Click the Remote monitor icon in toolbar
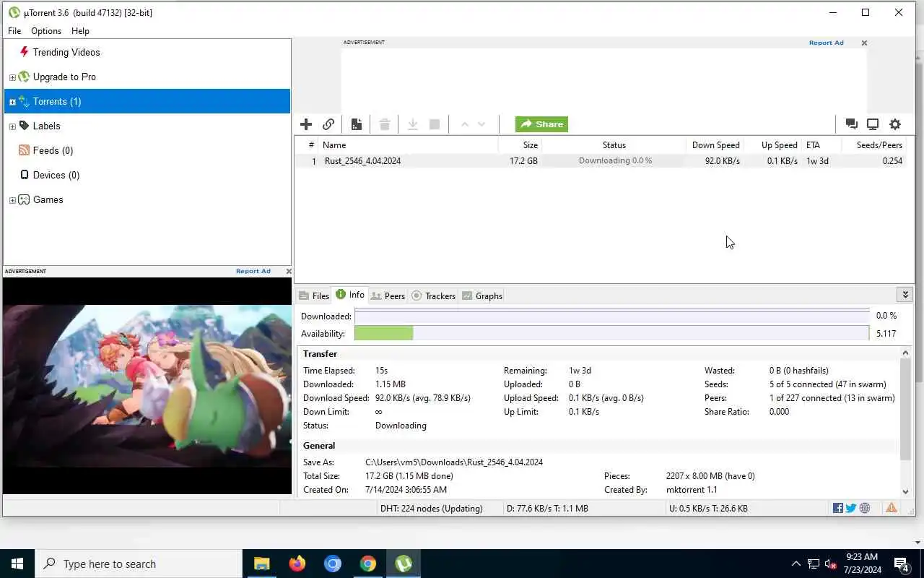This screenshot has height=578, width=924. click(x=873, y=124)
